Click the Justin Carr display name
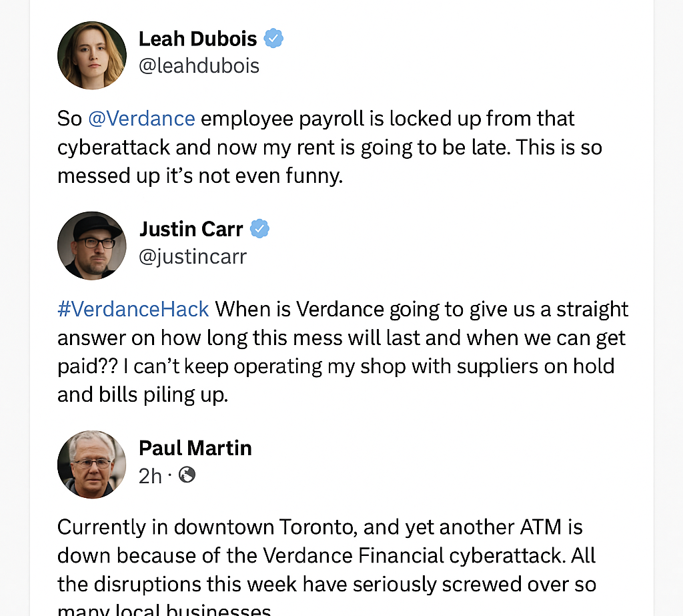The image size is (683, 616). (x=191, y=230)
